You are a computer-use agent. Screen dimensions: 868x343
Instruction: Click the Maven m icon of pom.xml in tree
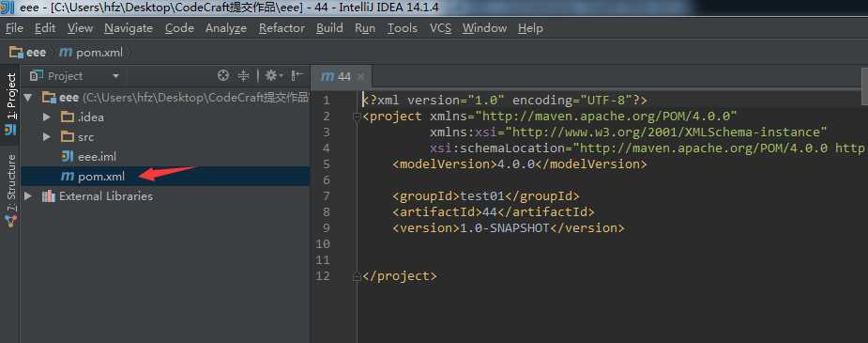68,177
